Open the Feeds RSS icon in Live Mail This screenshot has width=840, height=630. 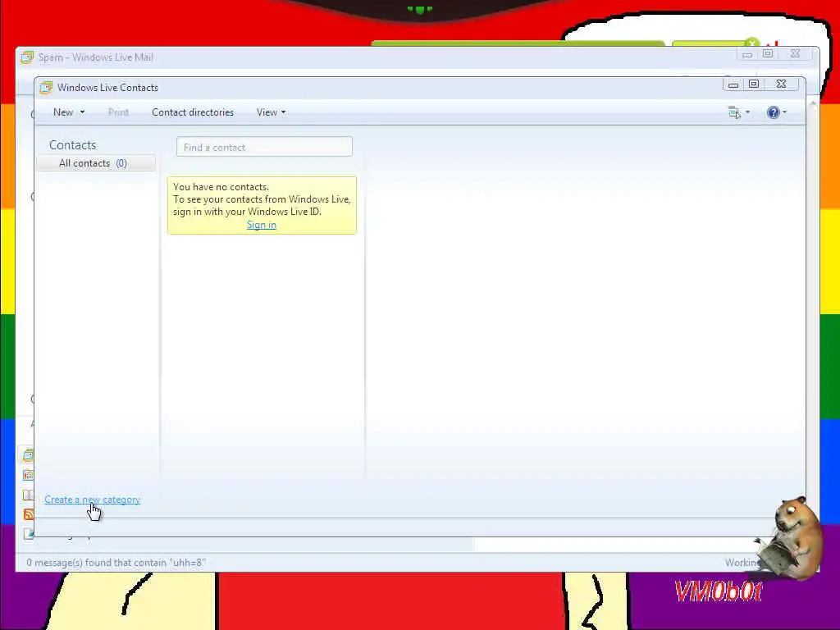point(29,514)
